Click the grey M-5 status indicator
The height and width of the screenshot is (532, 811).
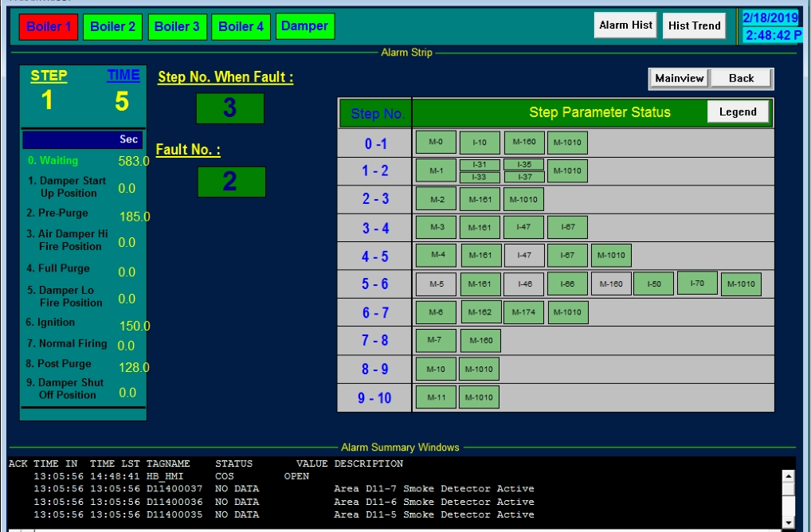tap(436, 284)
